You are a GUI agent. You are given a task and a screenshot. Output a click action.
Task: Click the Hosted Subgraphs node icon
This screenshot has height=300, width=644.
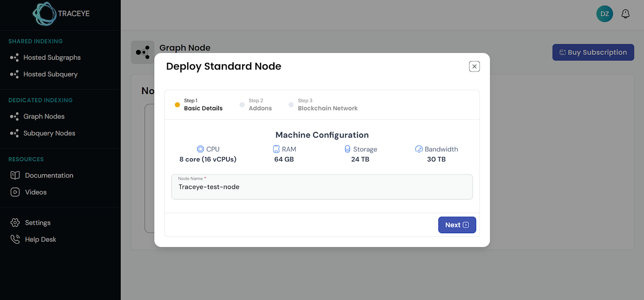15,57
